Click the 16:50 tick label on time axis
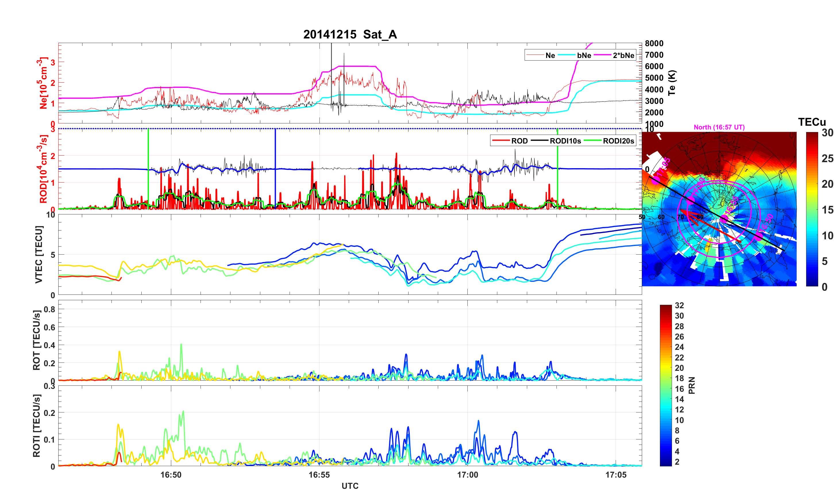834x504 pixels. [x=171, y=474]
